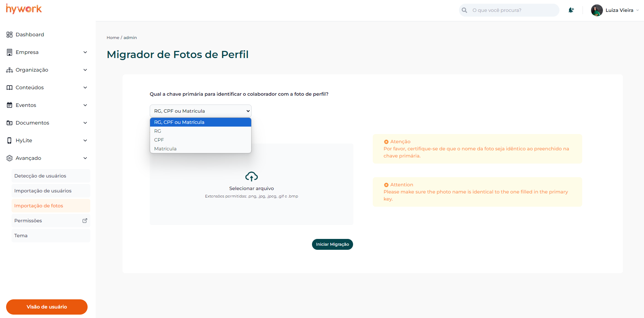The width and height of the screenshot is (644, 318).
Task: Click the cloud upload icon
Action: coord(251,176)
